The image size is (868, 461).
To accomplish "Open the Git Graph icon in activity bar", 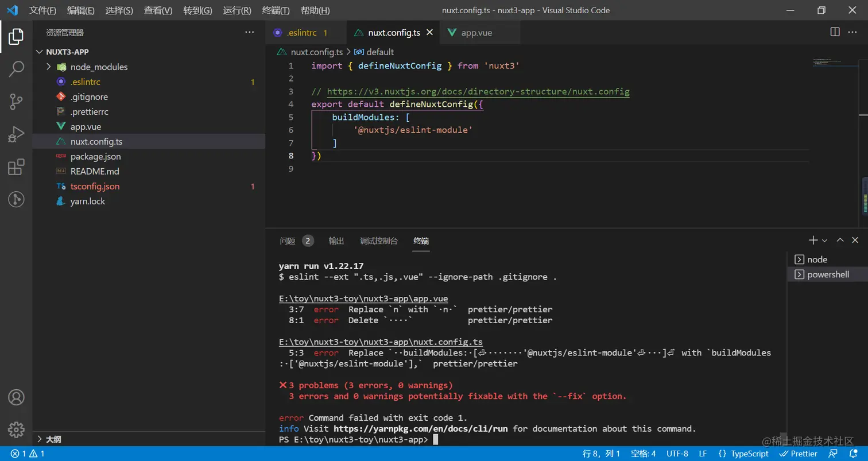I will pyautogui.click(x=16, y=199).
